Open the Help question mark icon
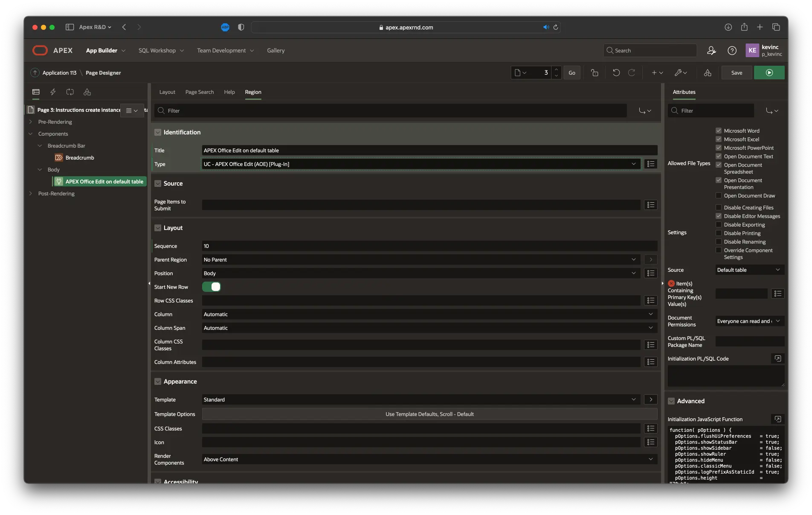This screenshot has width=812, height=515. click(732, 50)
